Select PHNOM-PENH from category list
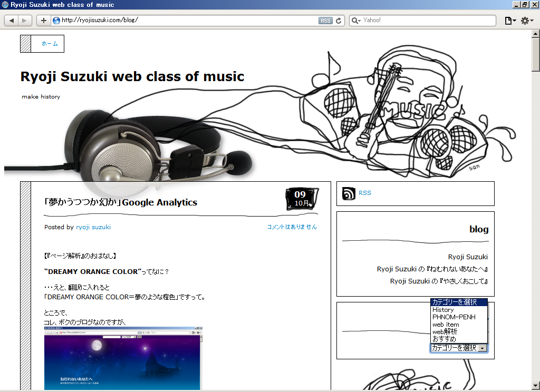This screenshot has width=540, height=392. 454,317
